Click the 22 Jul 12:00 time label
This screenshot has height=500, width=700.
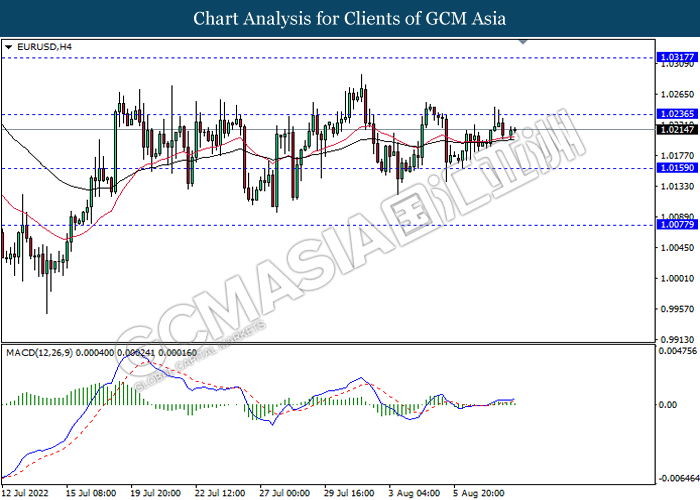(x=220, y=493)
